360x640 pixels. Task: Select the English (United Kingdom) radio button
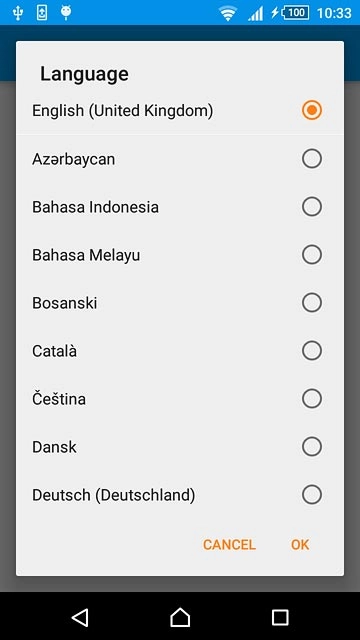[x=312, y=110]
